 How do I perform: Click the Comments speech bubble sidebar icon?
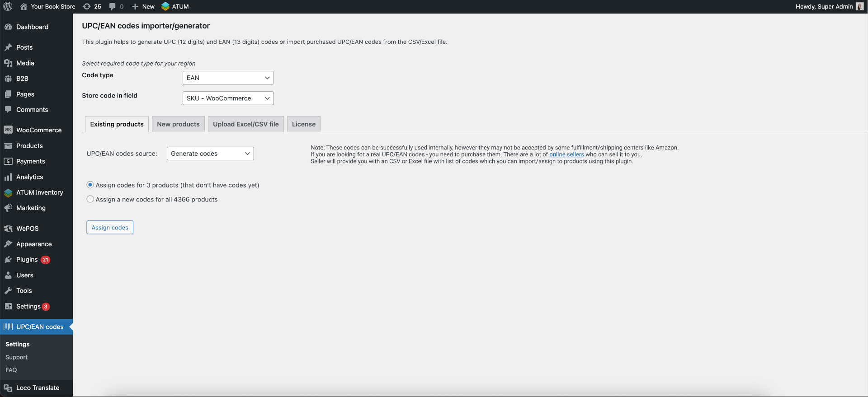pyautogui.click(x=8, y=110)
